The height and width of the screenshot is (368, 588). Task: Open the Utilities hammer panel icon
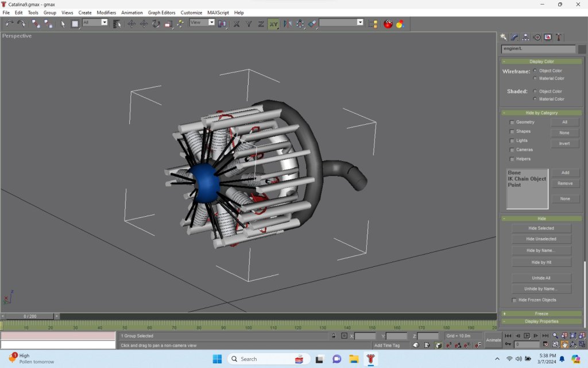click(558, 37)
